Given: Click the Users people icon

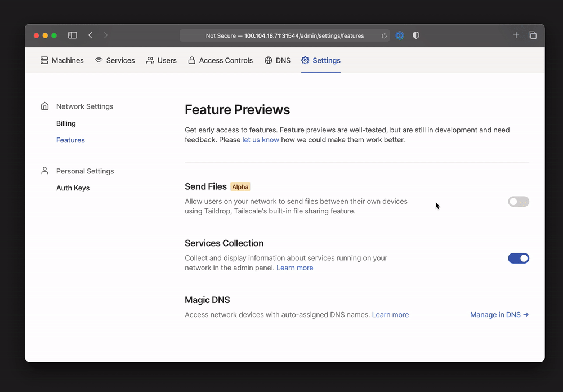Looking at the screenshot, I should [x=150, y=60].
